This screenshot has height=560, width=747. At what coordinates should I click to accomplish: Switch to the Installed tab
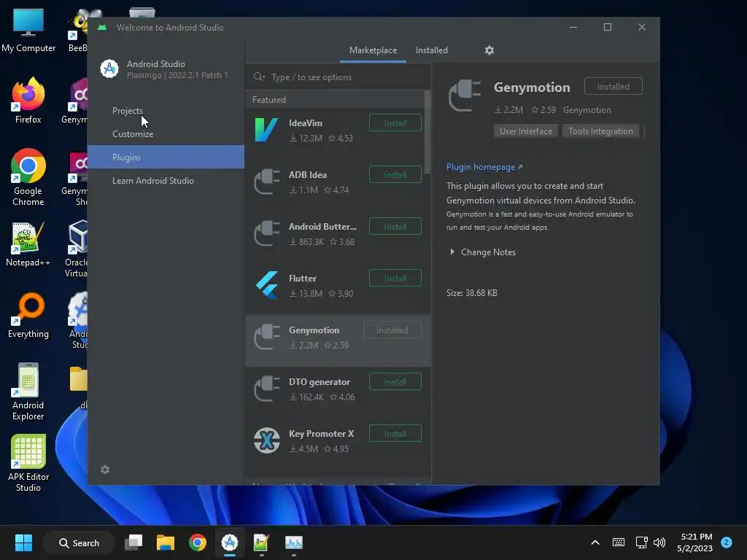point(432,50)
